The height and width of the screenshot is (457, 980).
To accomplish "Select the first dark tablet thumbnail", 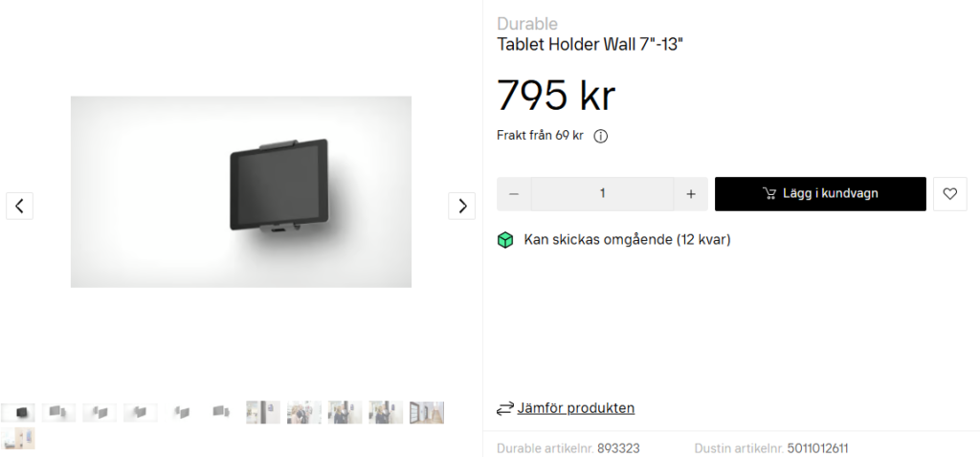I will point(17,413).
